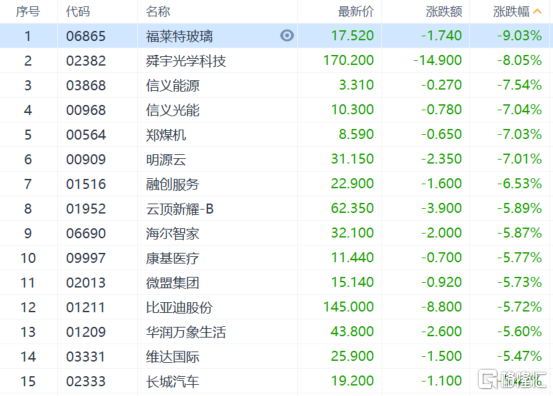Click stock code 01209
Screen dimensions: 553x396
86,332
